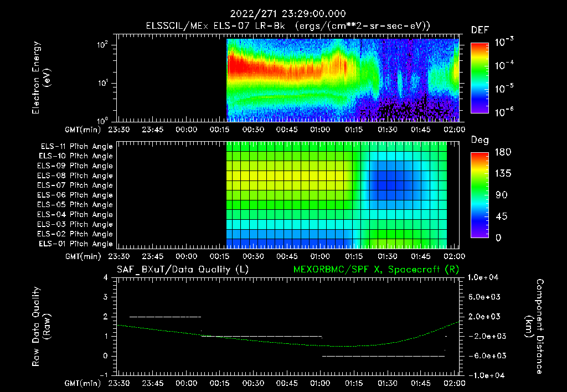The image size is (567, 392).
Task: Select the plot timestamp title 2022/271 23:29:00.000
Action: point(288,14)
